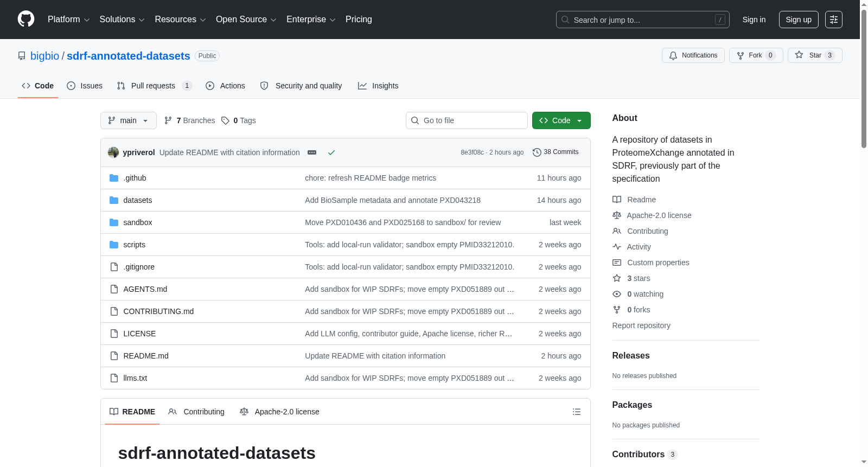The image size is (868, 467).
Task: Open the README.md file
Action: (146, 356)
